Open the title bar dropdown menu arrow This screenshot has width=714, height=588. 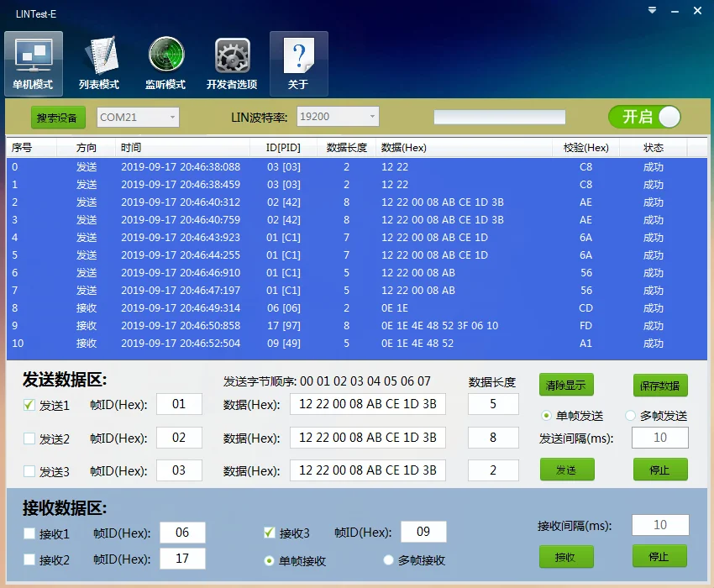click(x=652, y=10)
